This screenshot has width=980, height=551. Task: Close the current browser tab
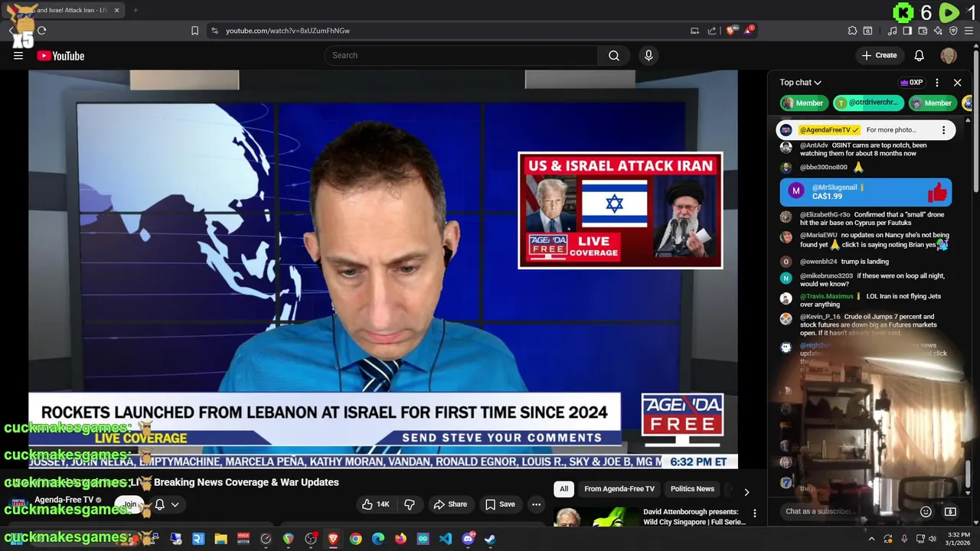(x=117, y=10)
